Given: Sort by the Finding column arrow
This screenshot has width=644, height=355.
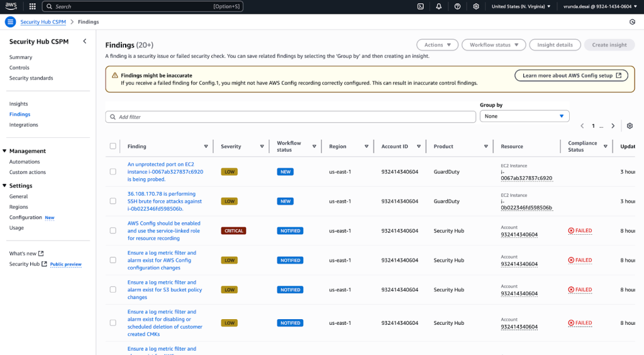Looking at the screenshot, I should tap(206, 147).
